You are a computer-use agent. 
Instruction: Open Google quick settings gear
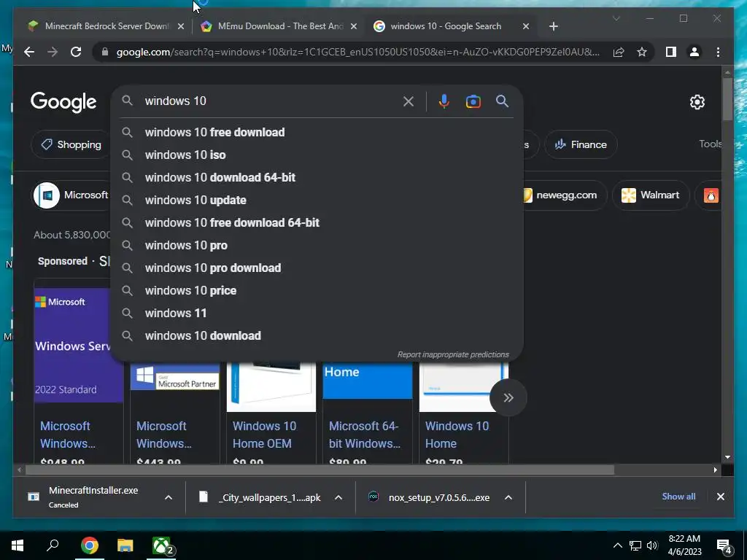[697, 102]
